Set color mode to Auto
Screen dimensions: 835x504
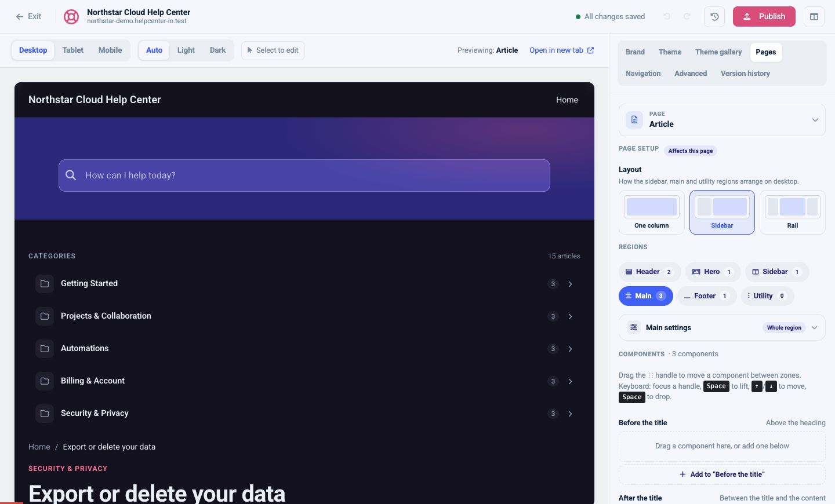tap(154, 50)
